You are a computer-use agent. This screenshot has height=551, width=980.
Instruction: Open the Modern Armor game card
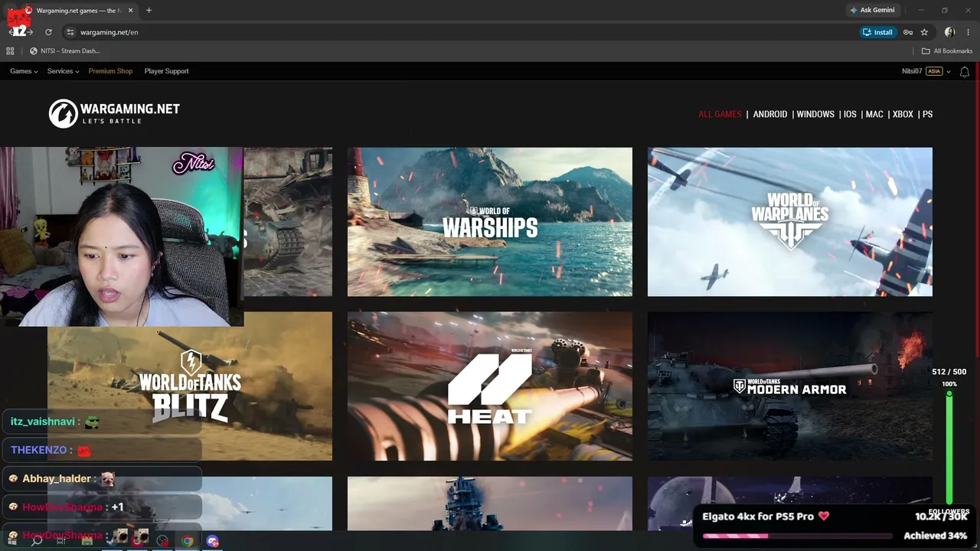click(790, 386)
